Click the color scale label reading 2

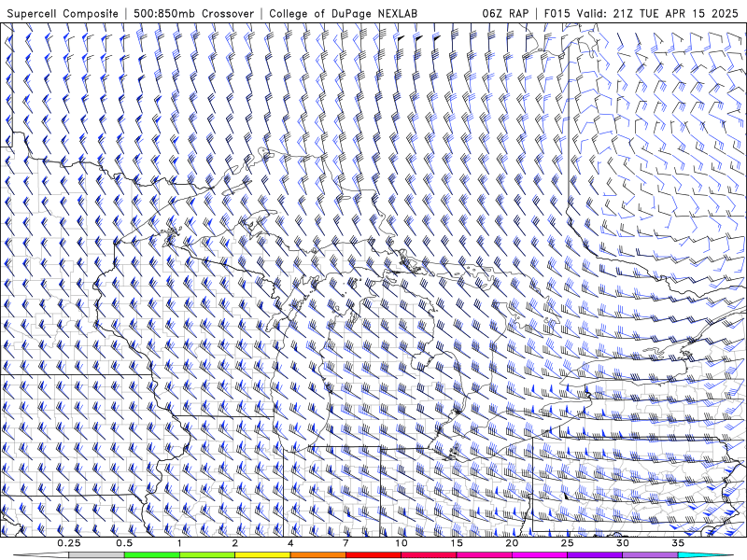(x=235, y=543)
